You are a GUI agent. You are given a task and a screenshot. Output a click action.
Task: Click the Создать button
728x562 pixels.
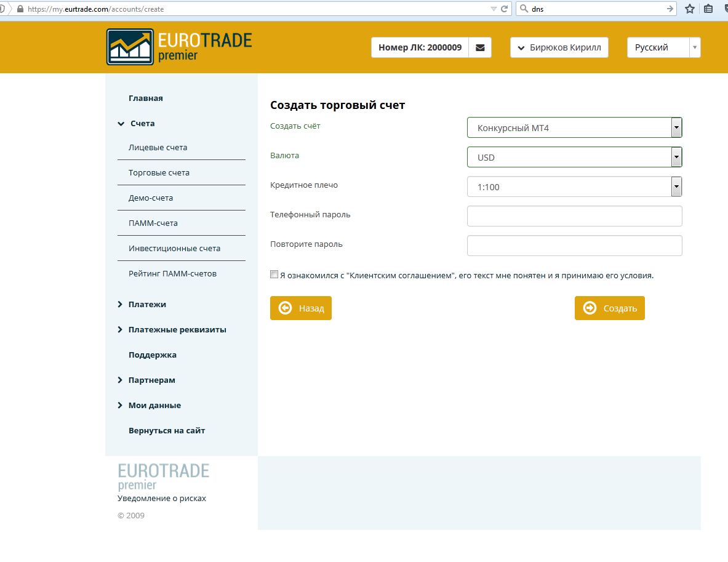(x=610, y=308)
